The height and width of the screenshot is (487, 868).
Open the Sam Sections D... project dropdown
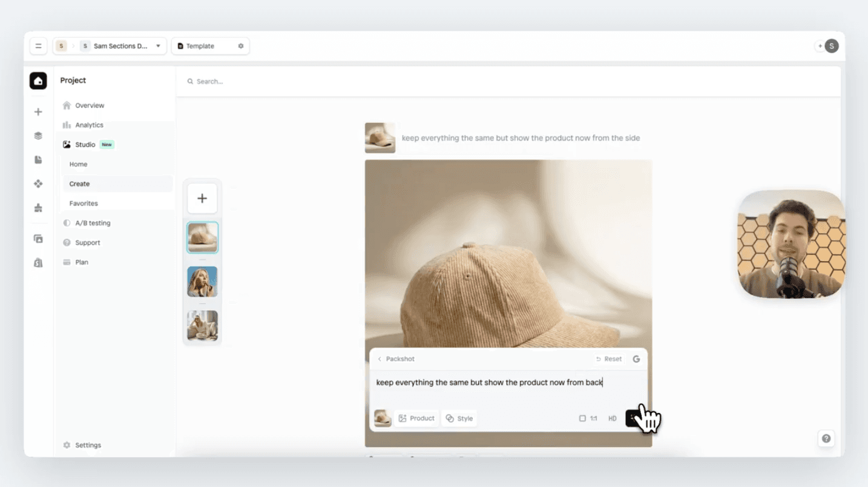pos(123,46)
